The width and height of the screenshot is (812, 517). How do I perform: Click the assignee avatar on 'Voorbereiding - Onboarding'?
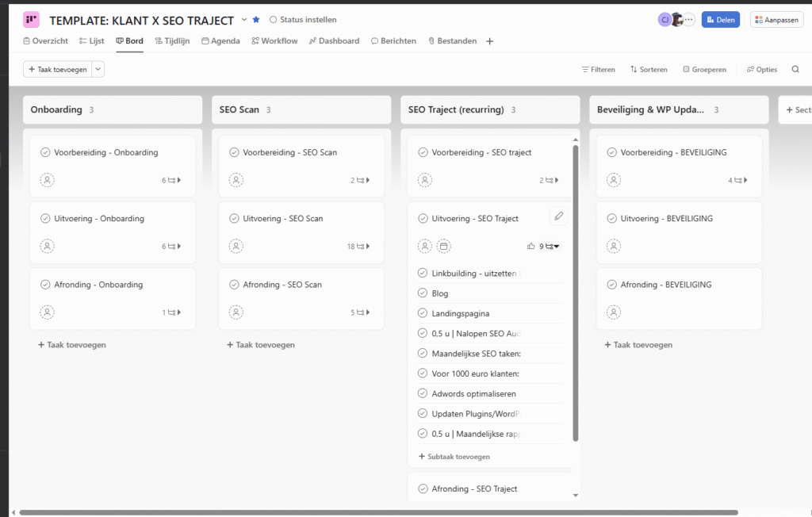click(x=47, y=180)
